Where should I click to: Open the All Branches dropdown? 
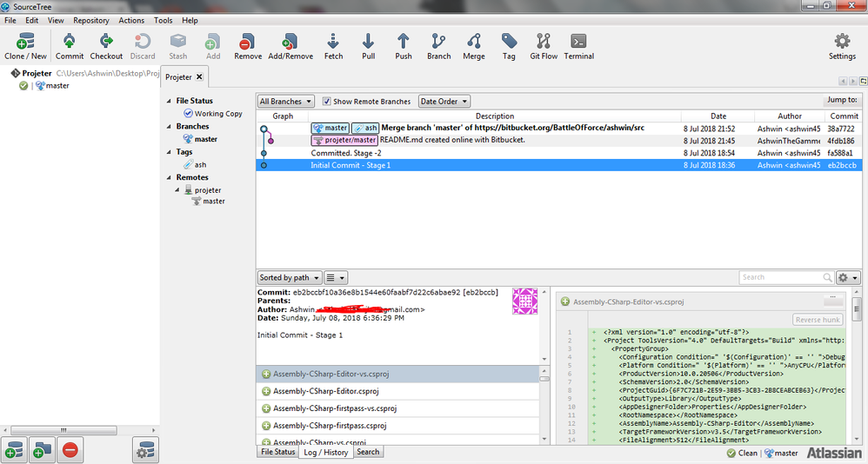point(285,102)
